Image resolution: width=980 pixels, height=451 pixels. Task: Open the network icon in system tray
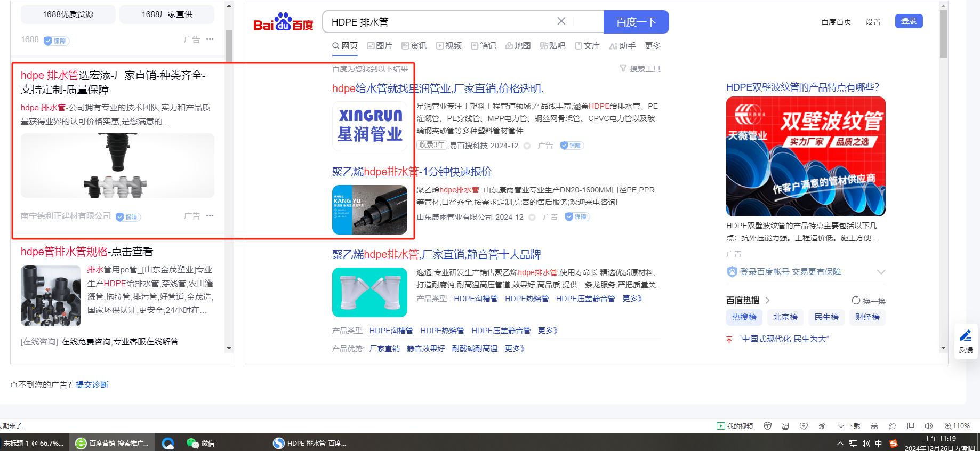pyautogui.click(x=853, y=444)
